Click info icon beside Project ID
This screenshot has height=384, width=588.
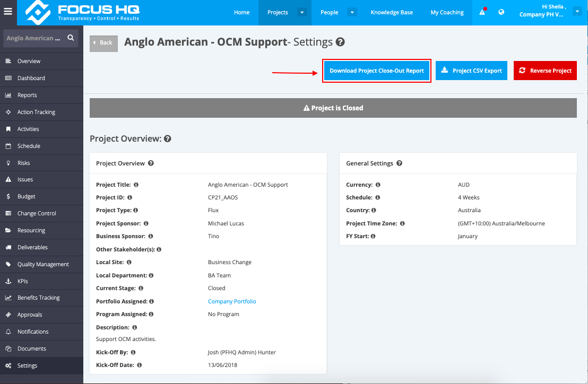[129, 197]
